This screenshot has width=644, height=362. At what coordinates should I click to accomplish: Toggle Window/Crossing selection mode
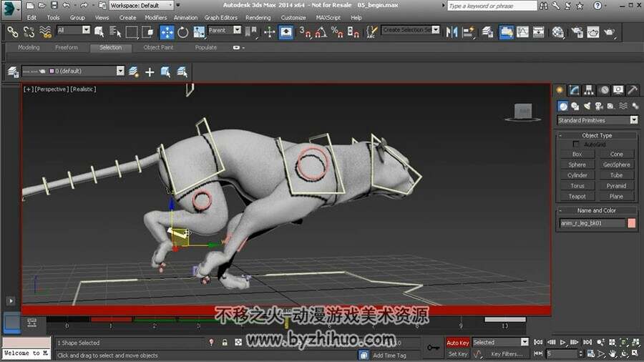[147, 31]
